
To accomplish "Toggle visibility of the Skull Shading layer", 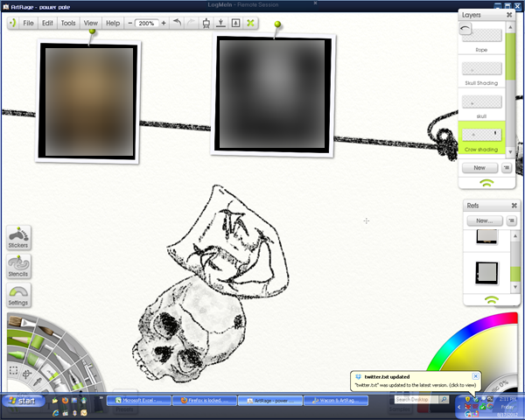I will (x=472, y=70).
